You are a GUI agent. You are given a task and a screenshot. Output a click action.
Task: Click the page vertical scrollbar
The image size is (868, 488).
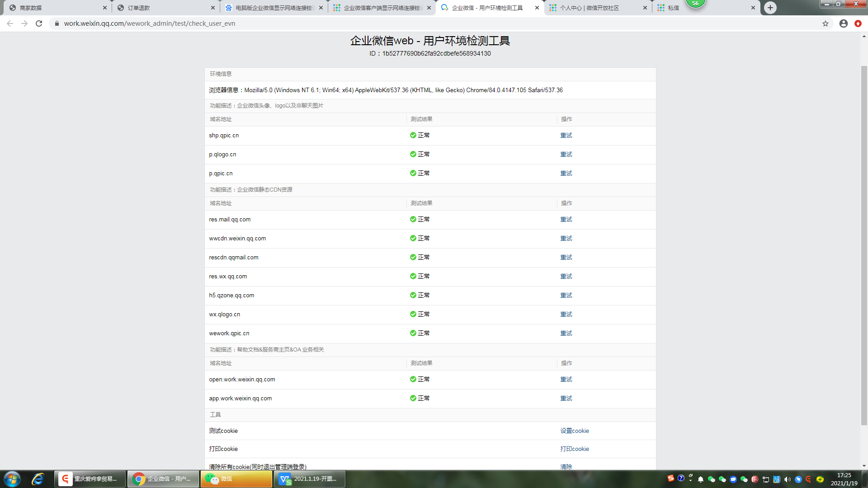(864, 244)
